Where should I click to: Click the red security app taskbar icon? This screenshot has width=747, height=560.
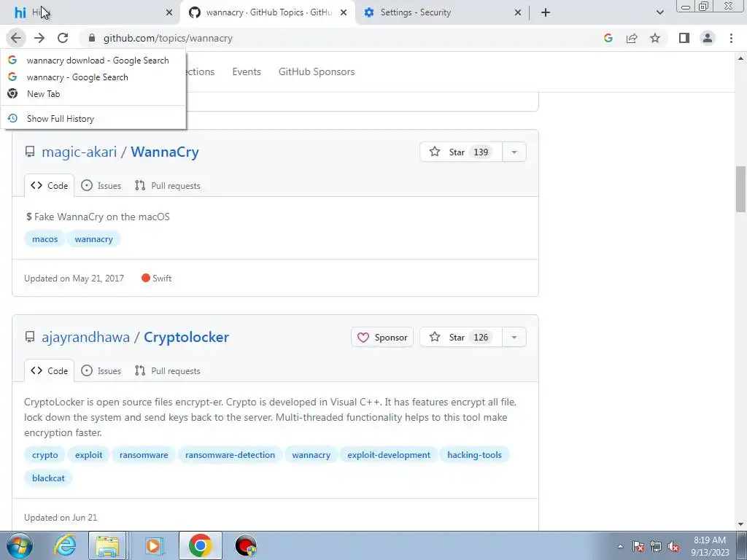click(x=246, y=545)
